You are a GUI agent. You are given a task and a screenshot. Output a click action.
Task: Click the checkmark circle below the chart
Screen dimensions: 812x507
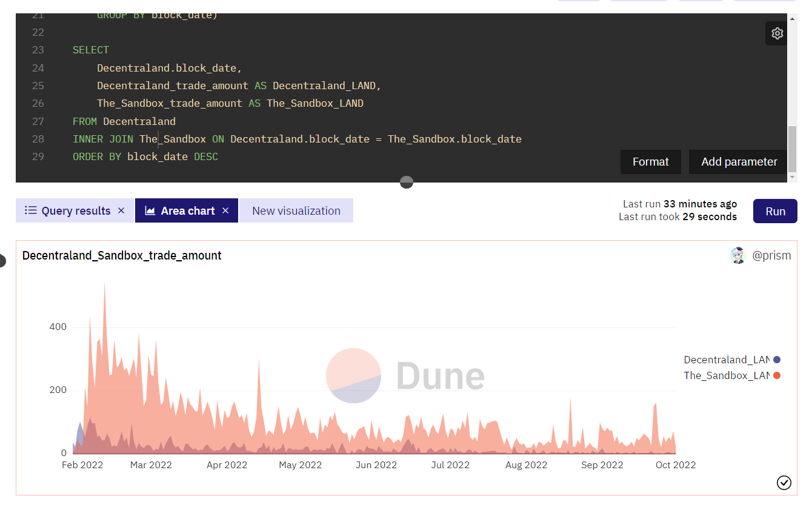point(784,483)
